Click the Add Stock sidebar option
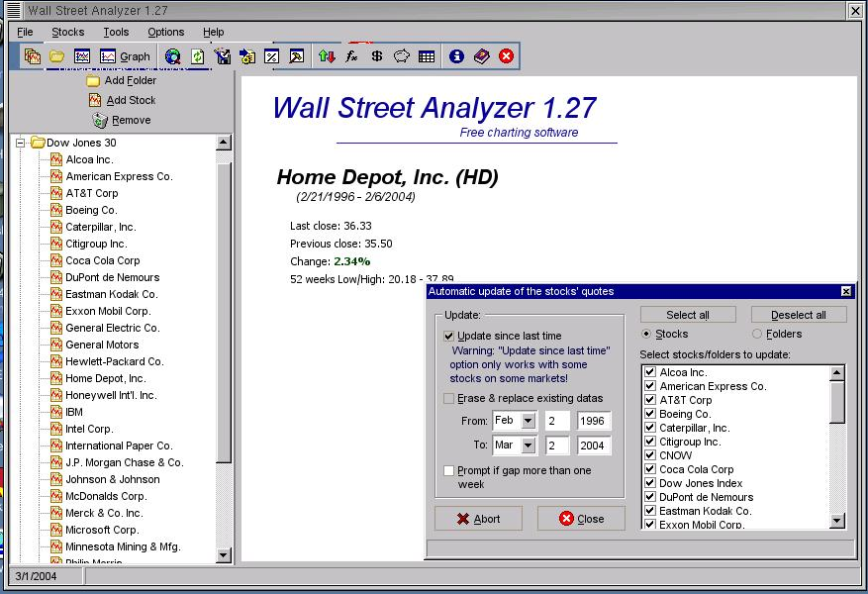This screenshot has height=594, width=868. click(122, 100)
